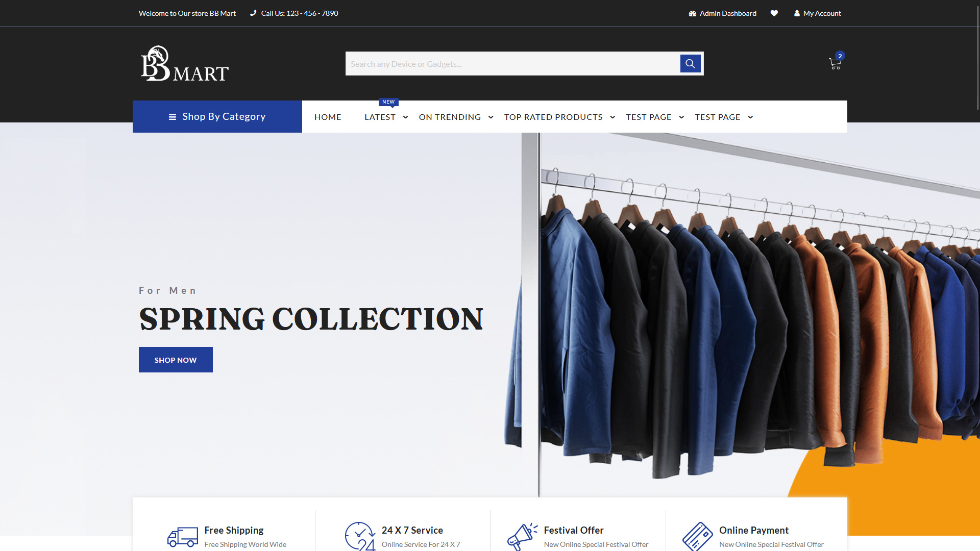Expand the On Trending dropdown arrow

[491, 117]
